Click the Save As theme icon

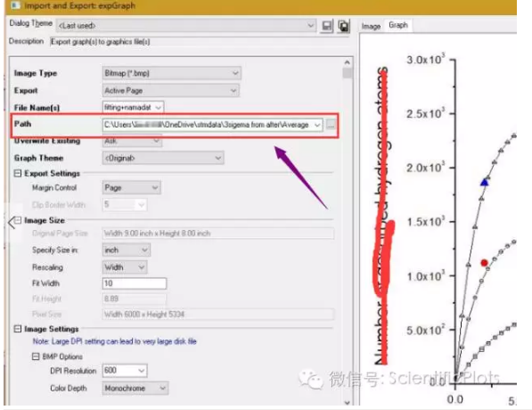click(x=343, y=26)
